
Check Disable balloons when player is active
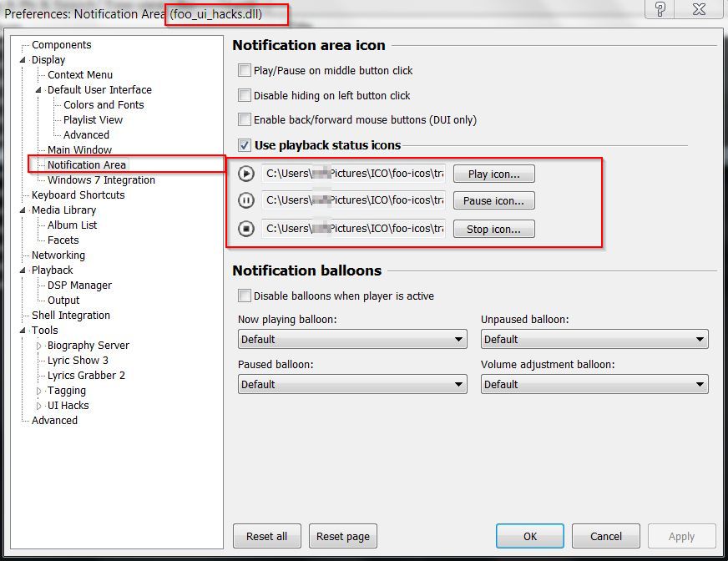pyautogui.click(x=245, y=296)
